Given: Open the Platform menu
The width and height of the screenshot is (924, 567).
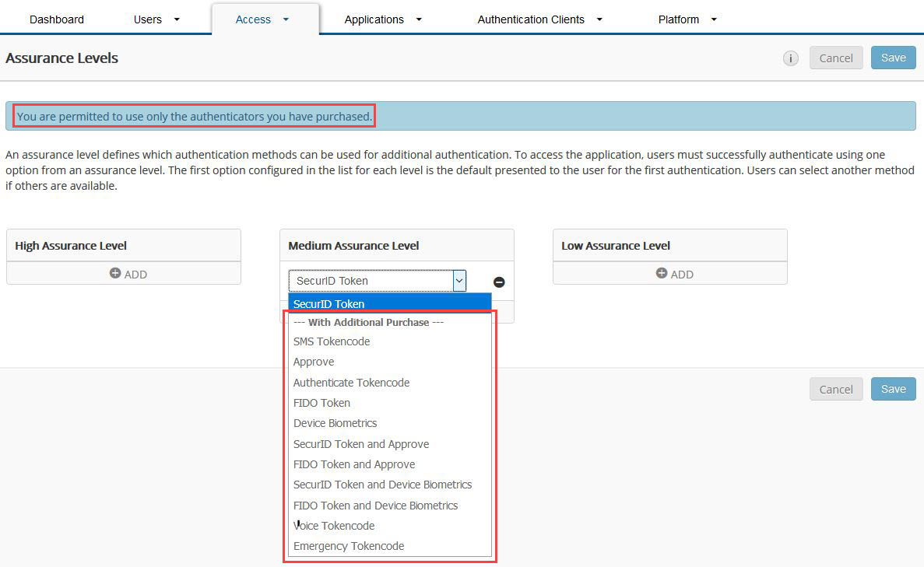Looking at the screenshot, I should (684, 19).
